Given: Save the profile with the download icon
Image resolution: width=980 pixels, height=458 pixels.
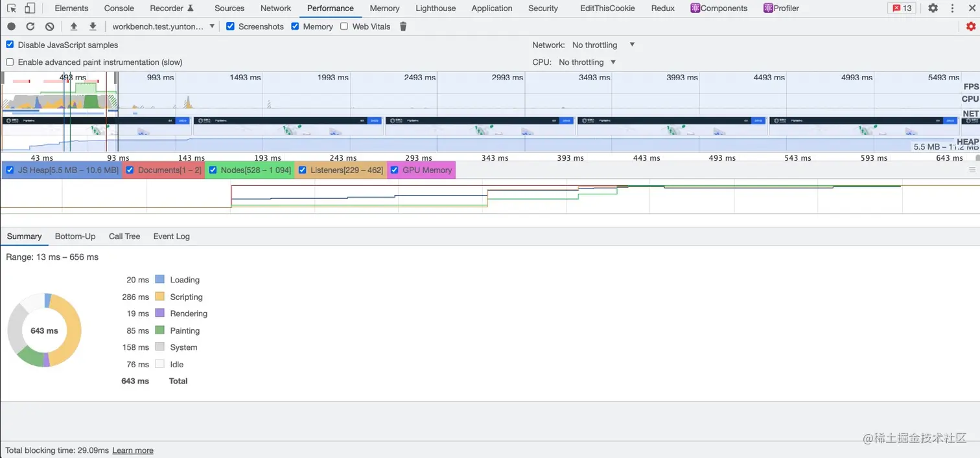Looking at the screenshot, I should 93,27.
